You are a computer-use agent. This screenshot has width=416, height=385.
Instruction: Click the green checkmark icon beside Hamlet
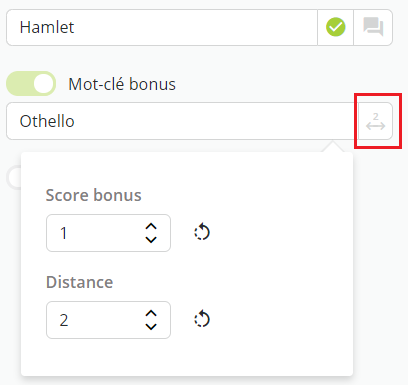click(x=335, y=27)
